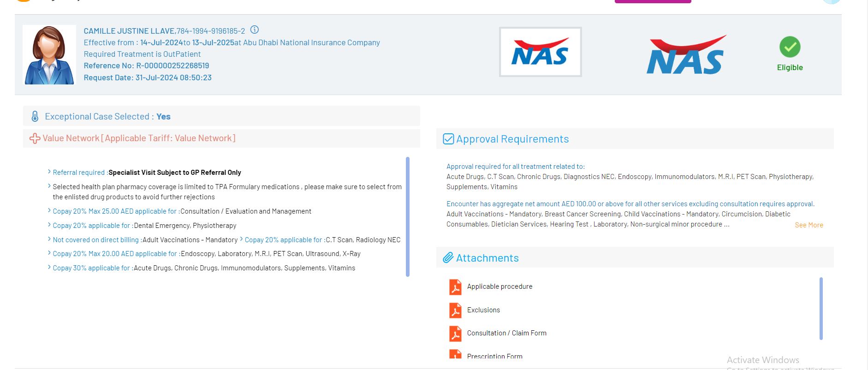
Task: Click the Approval Requirements heading
Action: pyautogui.click(x=512, y=139)
